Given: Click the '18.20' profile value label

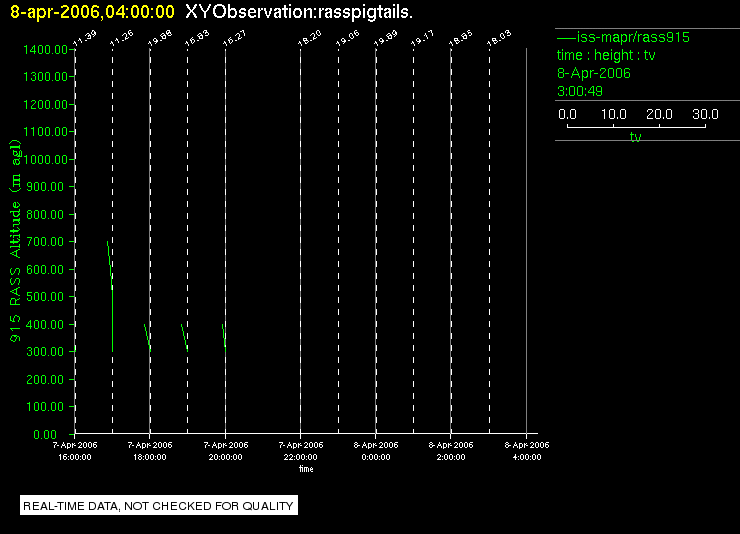Looking at the screenshot, I should pos(310,38).
